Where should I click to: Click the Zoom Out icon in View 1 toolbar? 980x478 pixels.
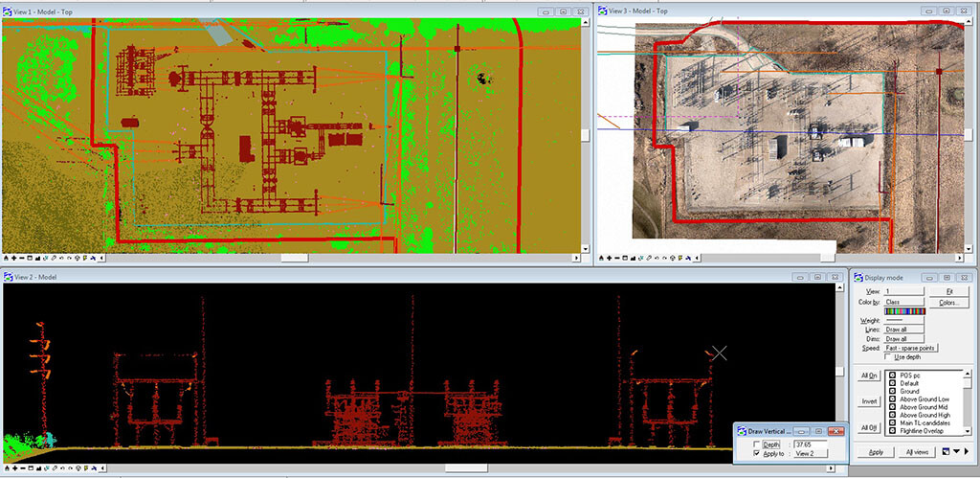tap(23, 258)
